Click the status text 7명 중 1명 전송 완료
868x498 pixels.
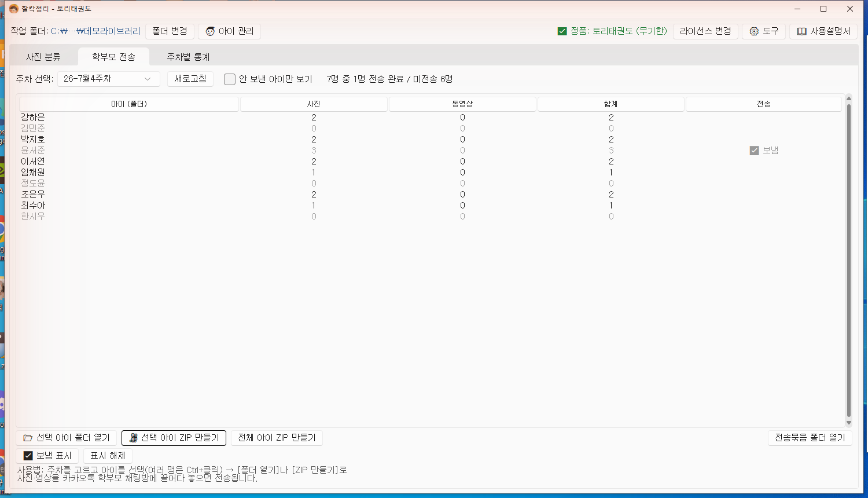pos(365,79)
